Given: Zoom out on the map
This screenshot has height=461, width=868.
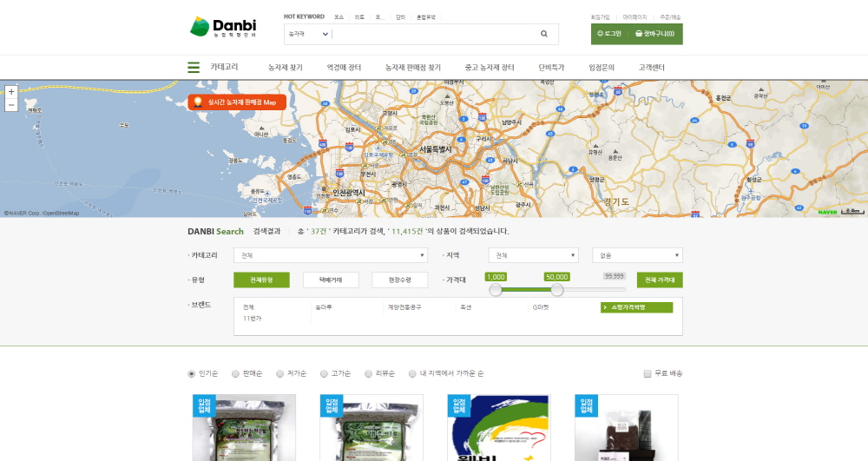Looking at the screenshot, I should click(10, 105).
